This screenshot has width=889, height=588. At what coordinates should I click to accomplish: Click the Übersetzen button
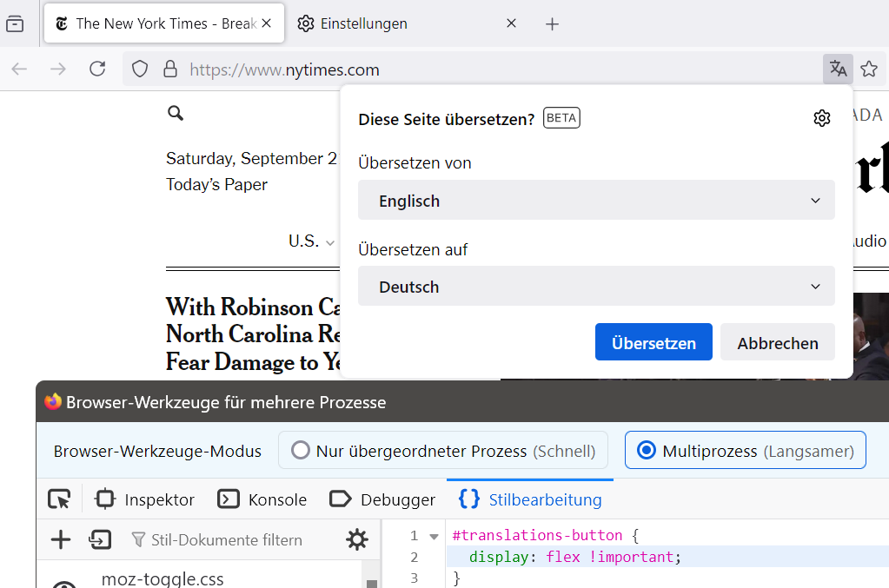point(653,343)
